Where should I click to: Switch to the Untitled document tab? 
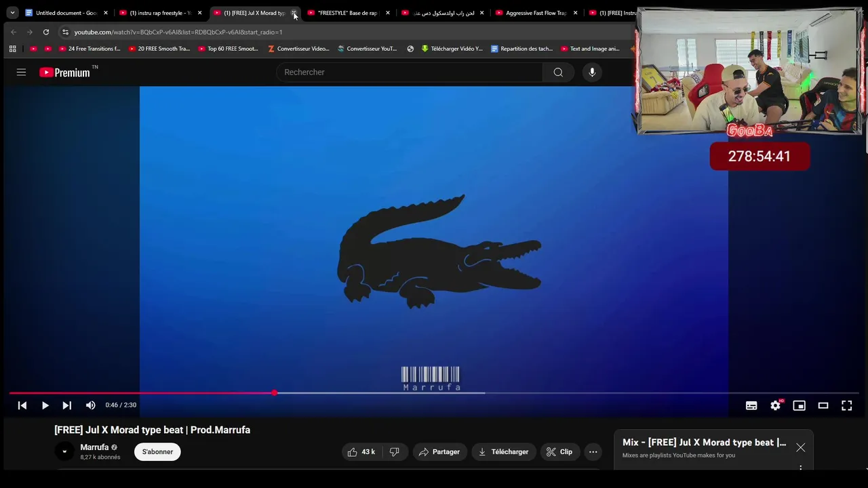tap(66, 13)
